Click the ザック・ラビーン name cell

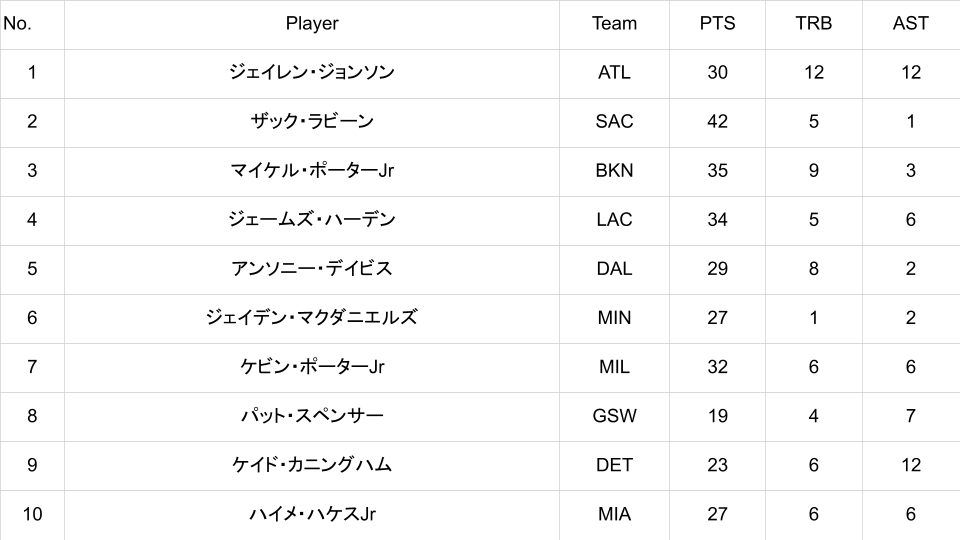click(x=312, y=122)
